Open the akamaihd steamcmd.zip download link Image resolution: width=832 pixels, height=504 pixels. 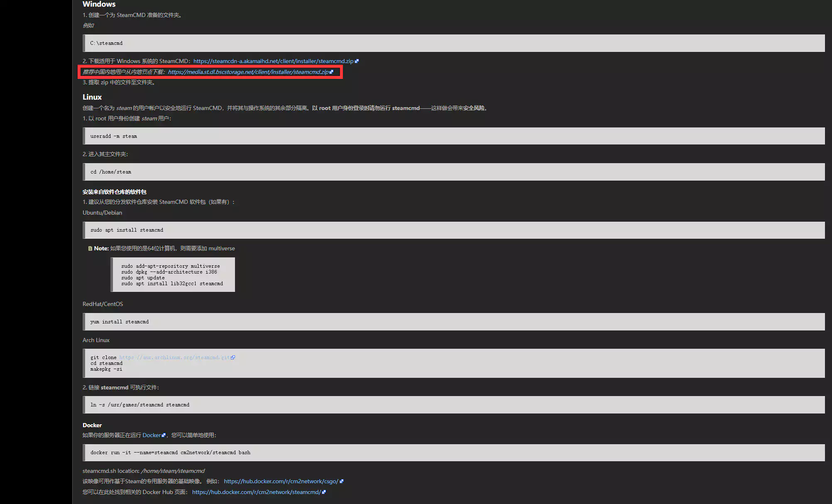(273, 61)
